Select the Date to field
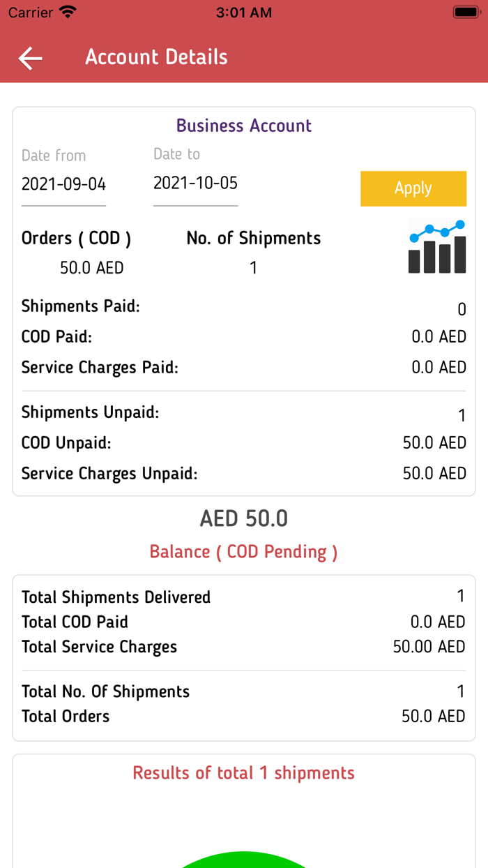Viewport: 488px width, 868px height. pyautogui.click(x=195, y=184)
